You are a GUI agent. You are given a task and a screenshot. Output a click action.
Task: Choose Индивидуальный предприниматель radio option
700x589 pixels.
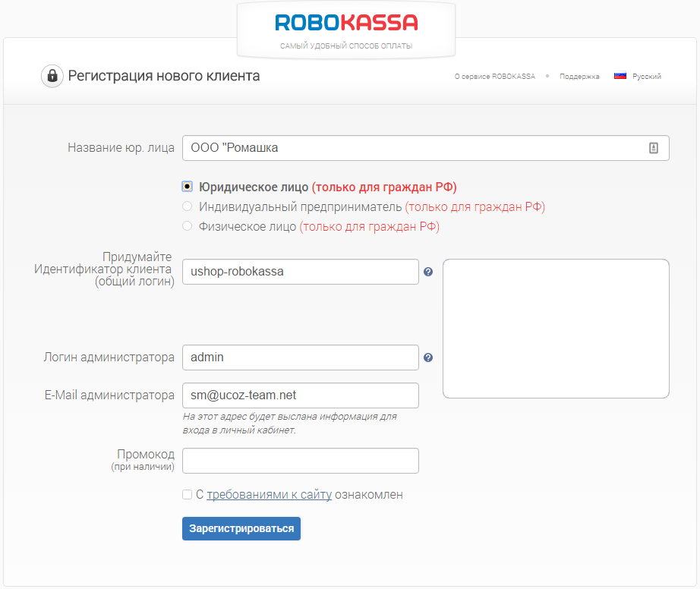tap(188, 206)
